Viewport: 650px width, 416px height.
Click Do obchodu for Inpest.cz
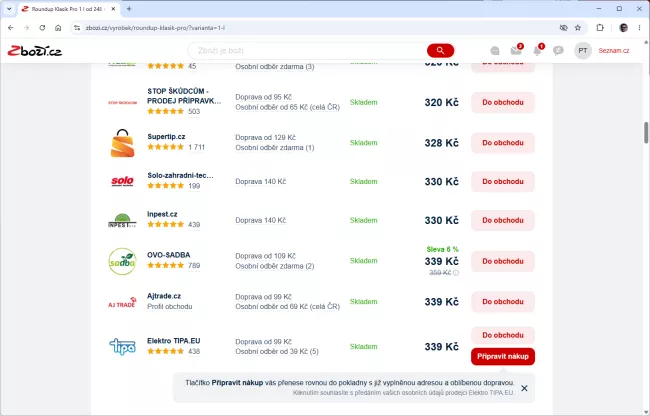click(503, 220)
